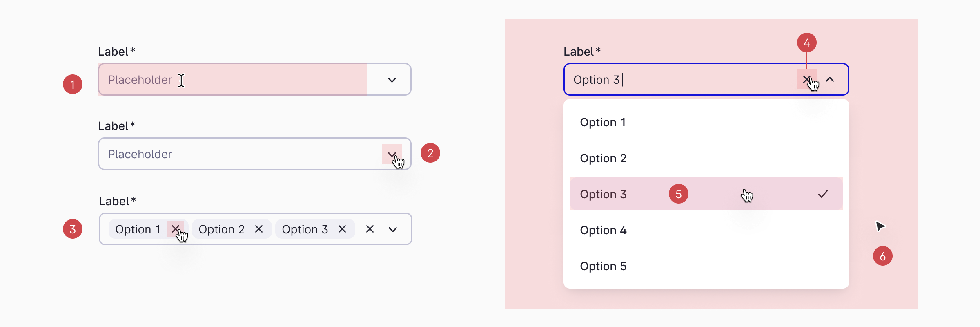Screen dimensions: 980x327
Task: Click the red marker badge numbered 4
Action: click(x=807, y=43)
